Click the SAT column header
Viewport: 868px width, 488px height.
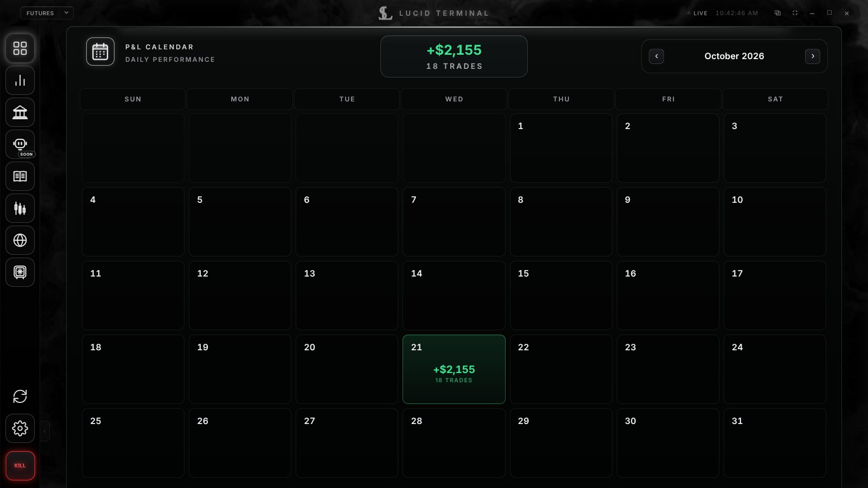(775, 99)
